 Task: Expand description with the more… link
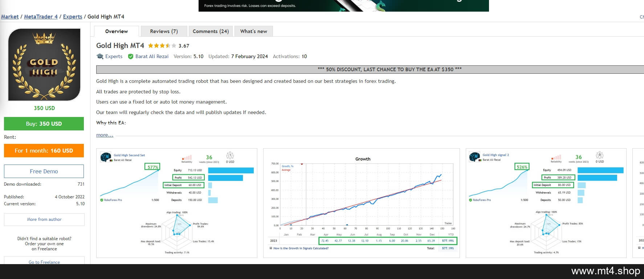coord(105,135)
